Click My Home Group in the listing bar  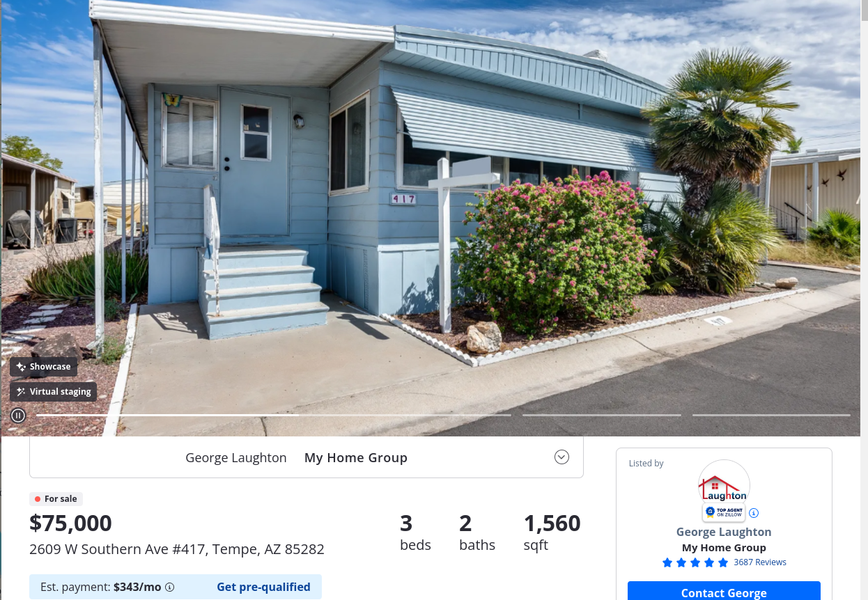(x=356, y=457)
